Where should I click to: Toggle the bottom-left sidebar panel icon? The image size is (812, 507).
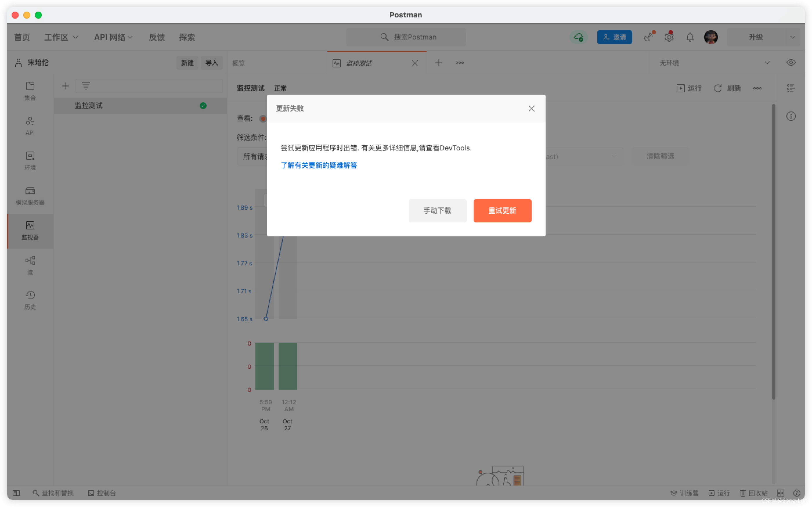tap(16, 493)
